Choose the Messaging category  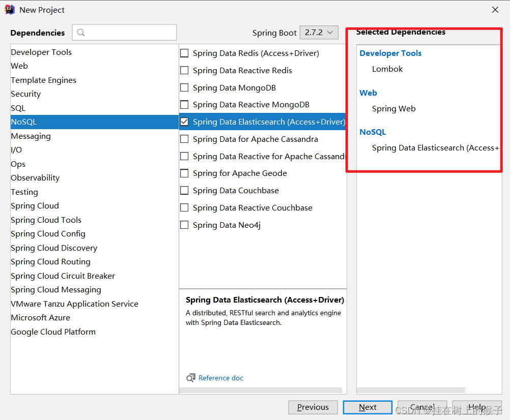click(31, 136)
